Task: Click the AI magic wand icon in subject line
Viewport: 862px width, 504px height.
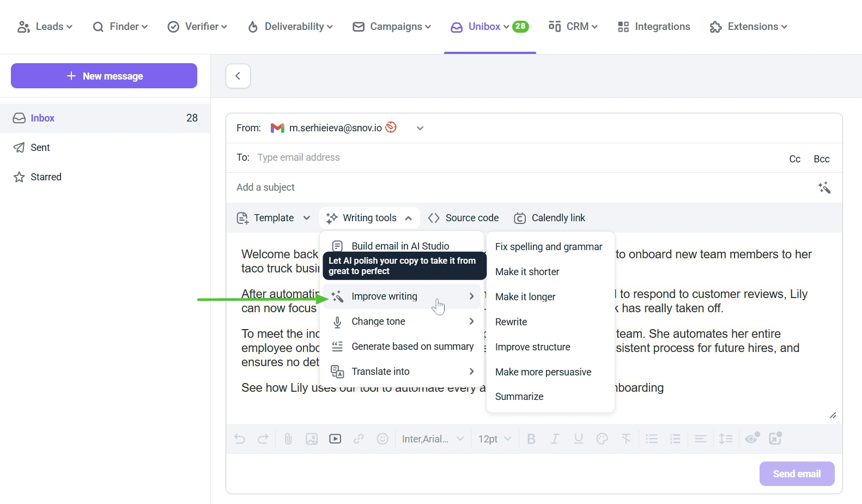Action: point(824,188)
